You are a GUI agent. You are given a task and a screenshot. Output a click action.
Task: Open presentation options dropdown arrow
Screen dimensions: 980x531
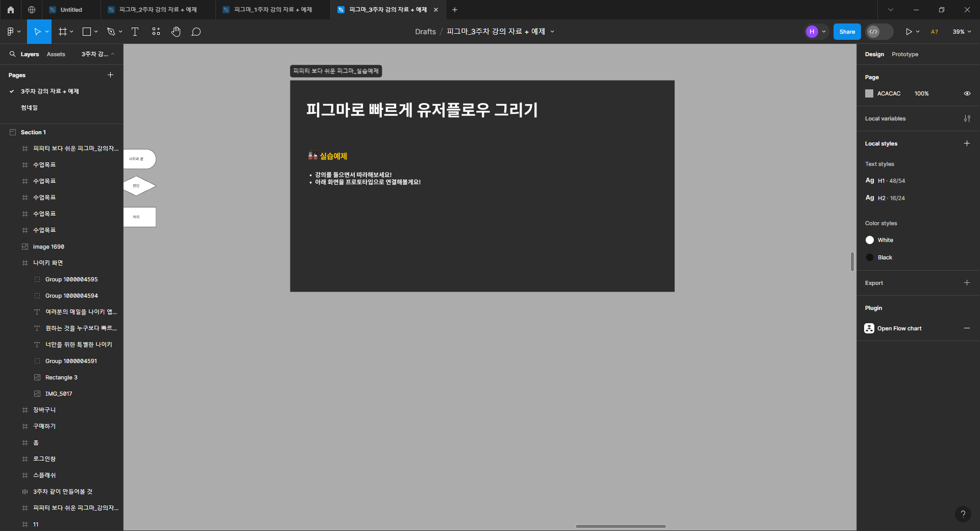[918, 32]
